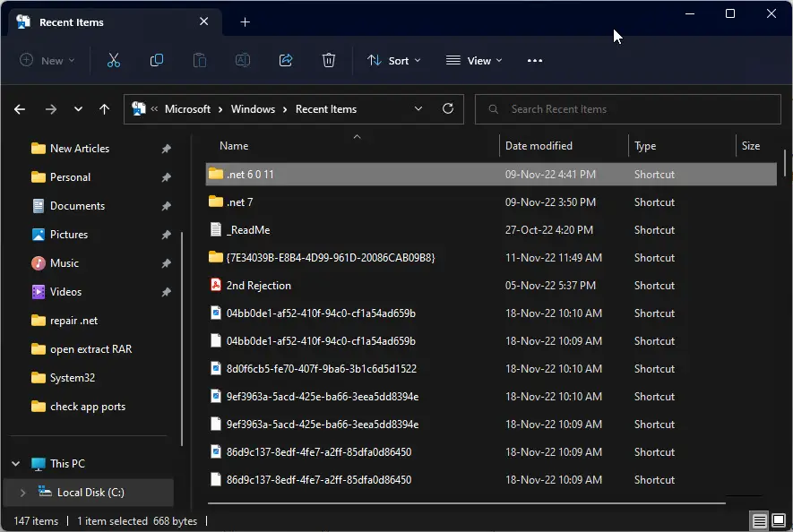Expand the Local Disk (C:) tree node
This screenshot has height=532, width=793.
click(22, 493)
